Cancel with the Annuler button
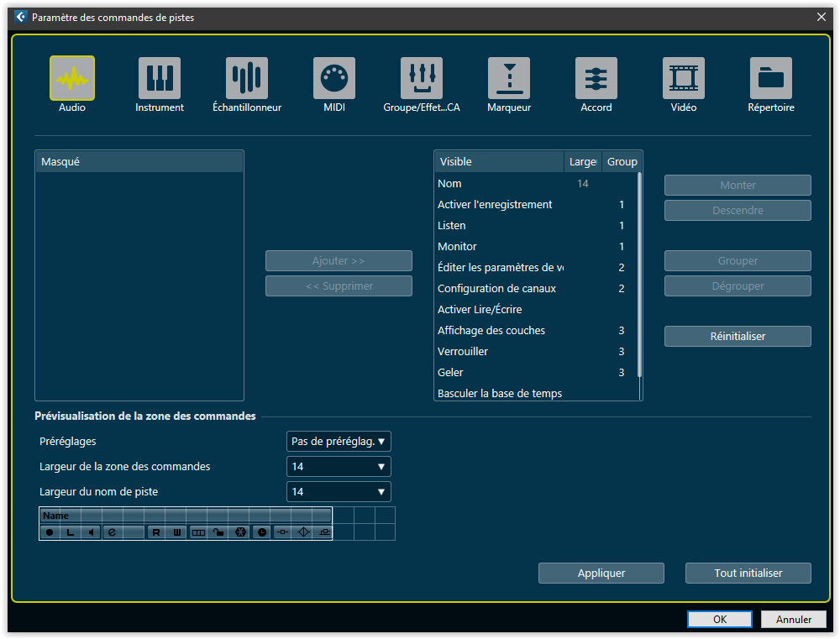Viewport: 840px width, 639px height. pyautogui.click(x=794, y=619)
